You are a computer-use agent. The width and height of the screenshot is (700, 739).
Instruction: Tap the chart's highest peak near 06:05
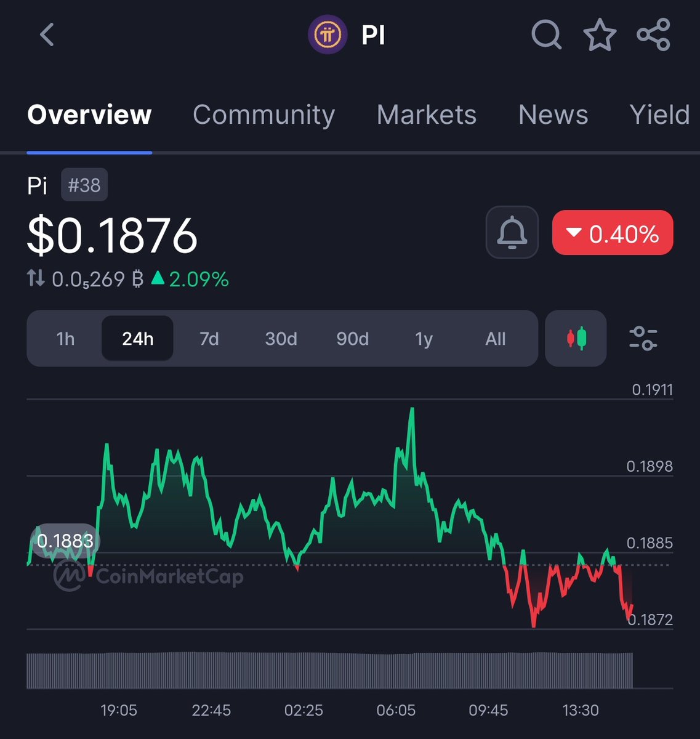coord(412,409)
